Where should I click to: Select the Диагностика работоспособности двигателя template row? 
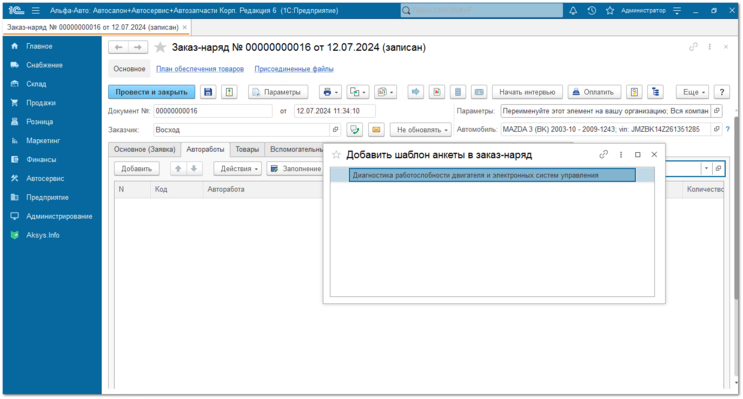[x=492, y=175]
